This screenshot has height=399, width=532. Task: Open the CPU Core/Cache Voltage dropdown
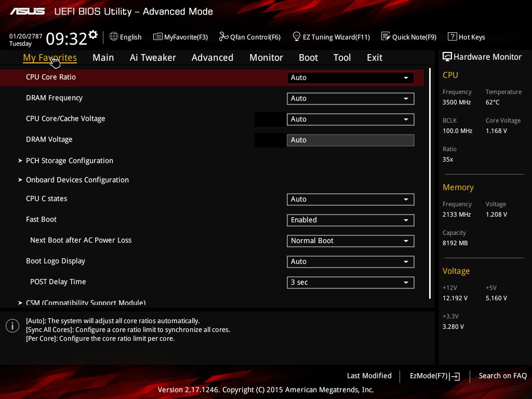click(351, 119)
